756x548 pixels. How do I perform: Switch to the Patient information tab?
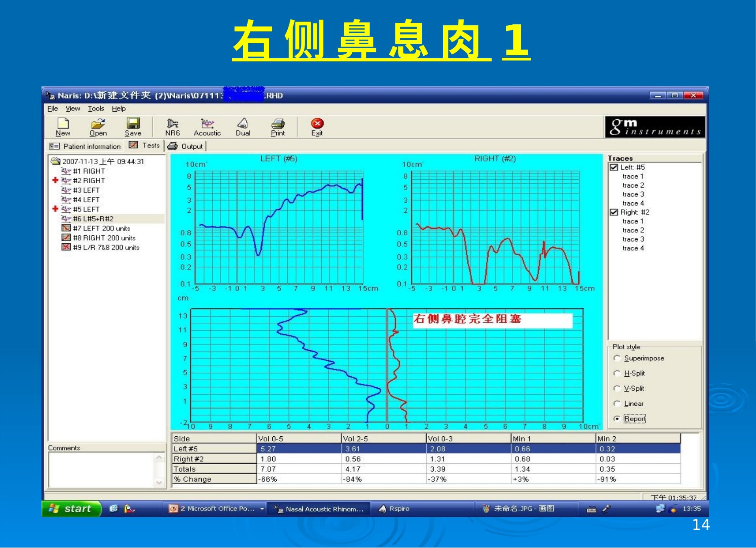coord(85,146)
